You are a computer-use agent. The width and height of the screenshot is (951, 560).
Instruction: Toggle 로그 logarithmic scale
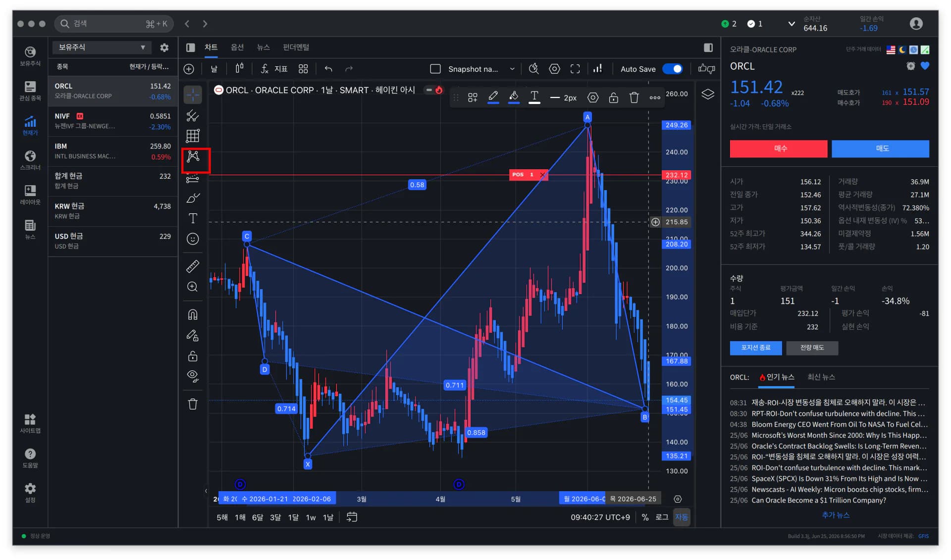tap(662, 517)
